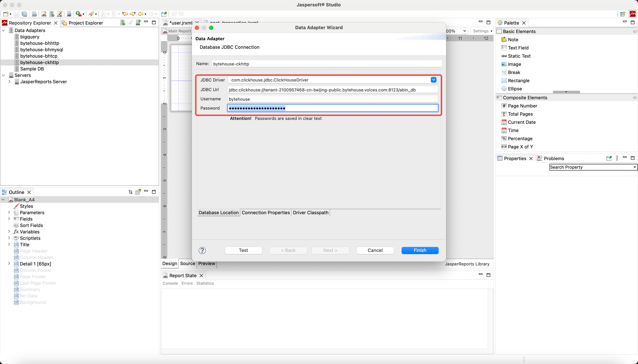
Task: Switch to Connection Properties tab
Action: click(x=266, y=212)
